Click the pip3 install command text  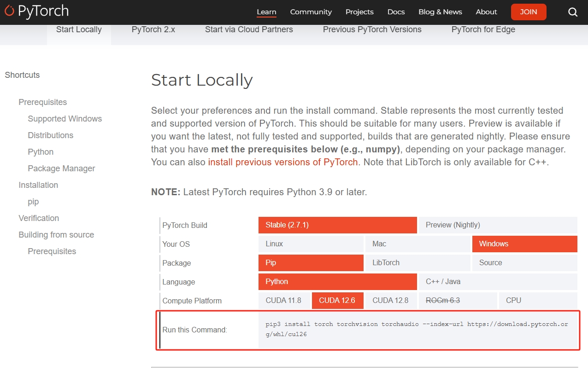(x=417, y=329)
